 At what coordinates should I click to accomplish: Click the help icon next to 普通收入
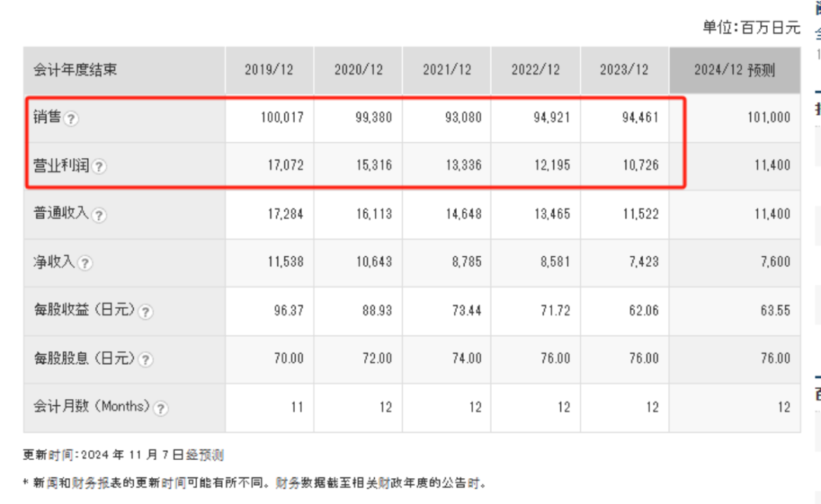pyautogui.click(x=99, y=215)
